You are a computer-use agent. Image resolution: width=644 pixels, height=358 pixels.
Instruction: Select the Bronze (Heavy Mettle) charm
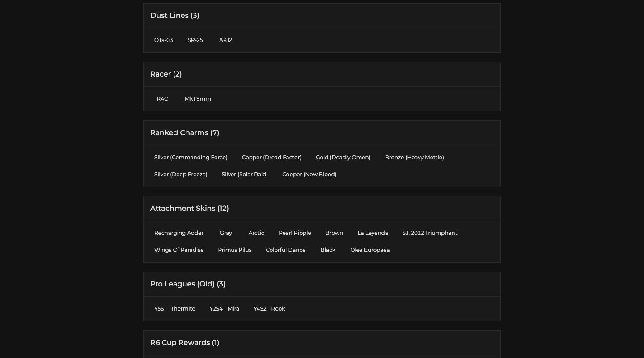[x=414, y=158]
